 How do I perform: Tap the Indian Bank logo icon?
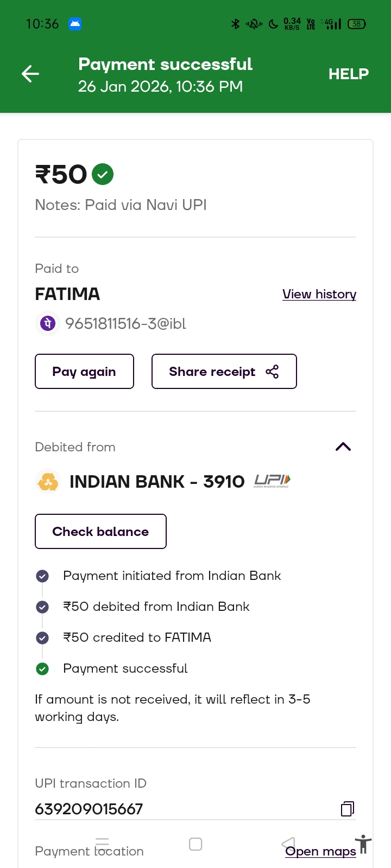[48, 482]
